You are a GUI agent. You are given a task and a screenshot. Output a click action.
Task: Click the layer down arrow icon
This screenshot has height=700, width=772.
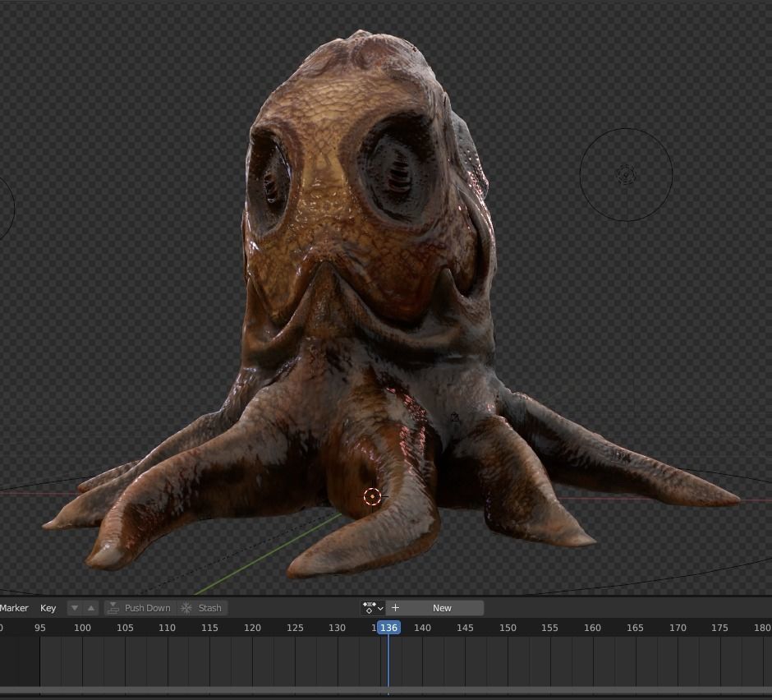pos(75,608)
